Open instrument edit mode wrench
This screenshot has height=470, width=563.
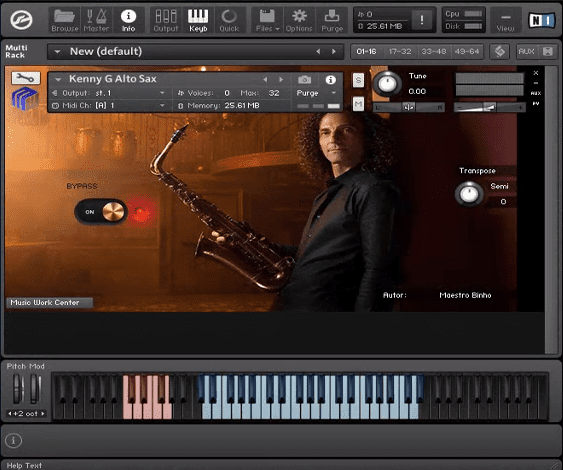pyautogui.click(x=25, y=78)
